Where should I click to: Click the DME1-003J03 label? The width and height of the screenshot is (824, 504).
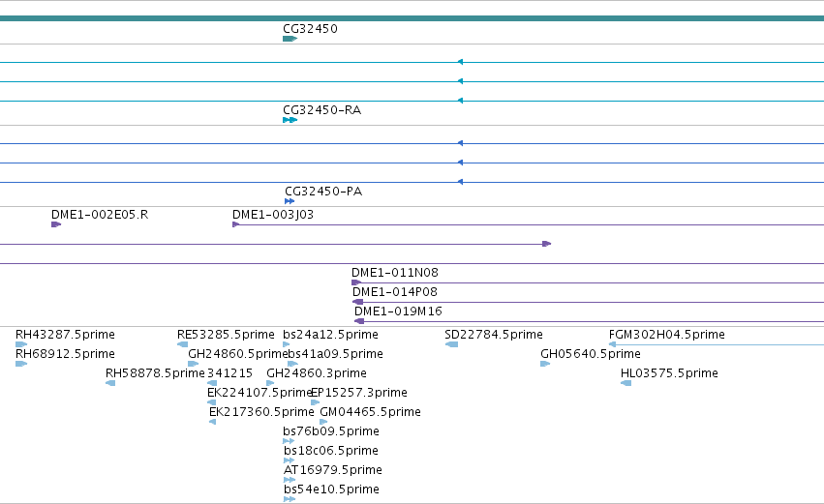[x=273, y=215]
